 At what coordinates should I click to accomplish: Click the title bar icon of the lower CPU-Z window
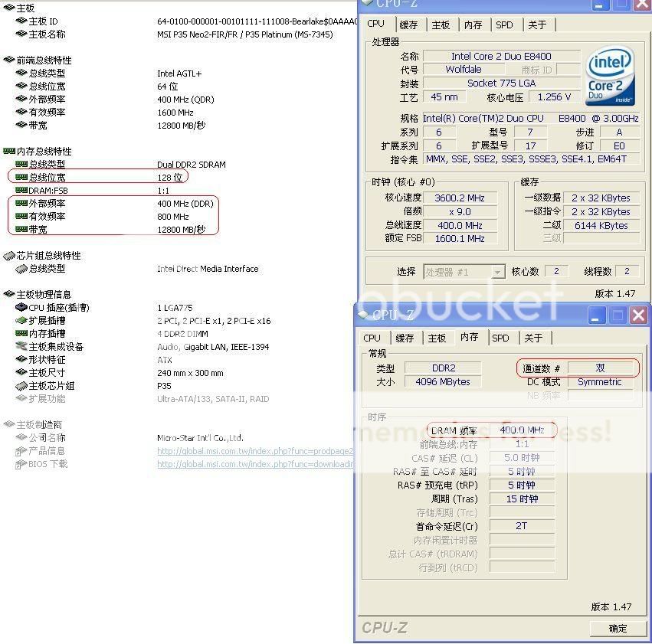coord(363,315)
